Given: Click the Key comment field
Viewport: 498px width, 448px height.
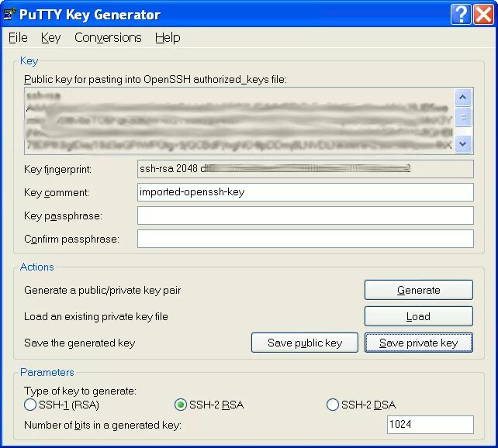Looking at the screenshot, I should 305,192.
